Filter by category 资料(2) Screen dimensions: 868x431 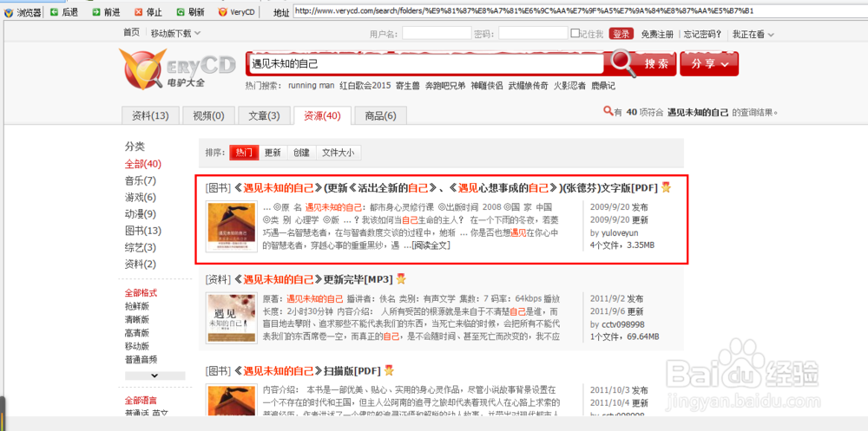(141, 264)
